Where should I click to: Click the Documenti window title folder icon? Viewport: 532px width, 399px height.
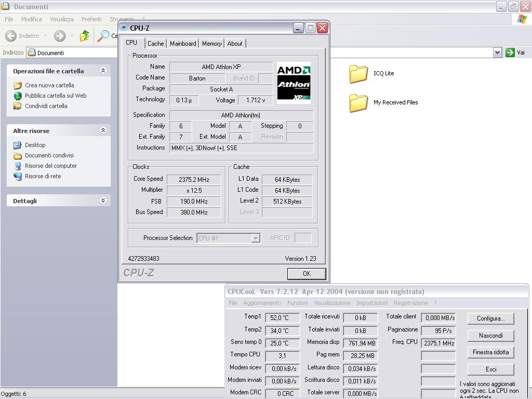pos(5,6)
